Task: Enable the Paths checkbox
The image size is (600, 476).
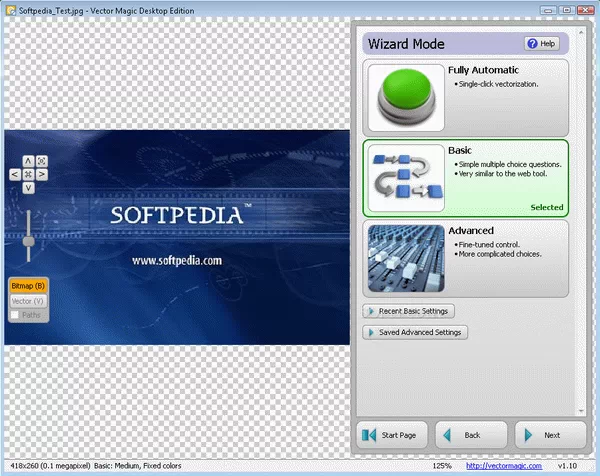Action: [x=15, y=316]
